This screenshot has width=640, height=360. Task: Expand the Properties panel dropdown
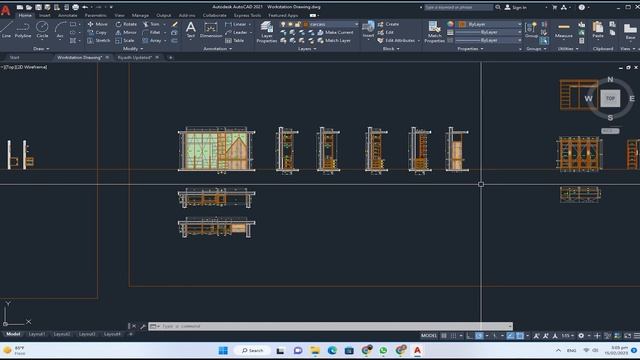tap(470, 49)
